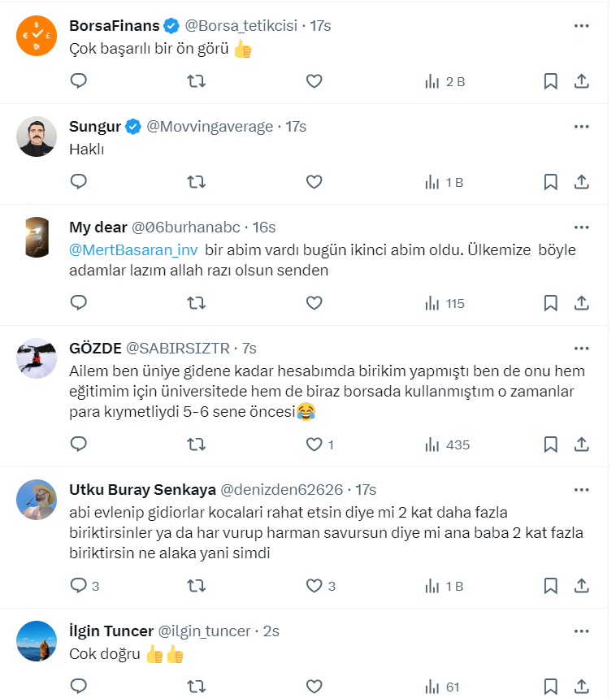Click BorsaFinans's profile avatar
This screenshot has height=698, width=616.
pyautogui.click(x=37, y=37)
